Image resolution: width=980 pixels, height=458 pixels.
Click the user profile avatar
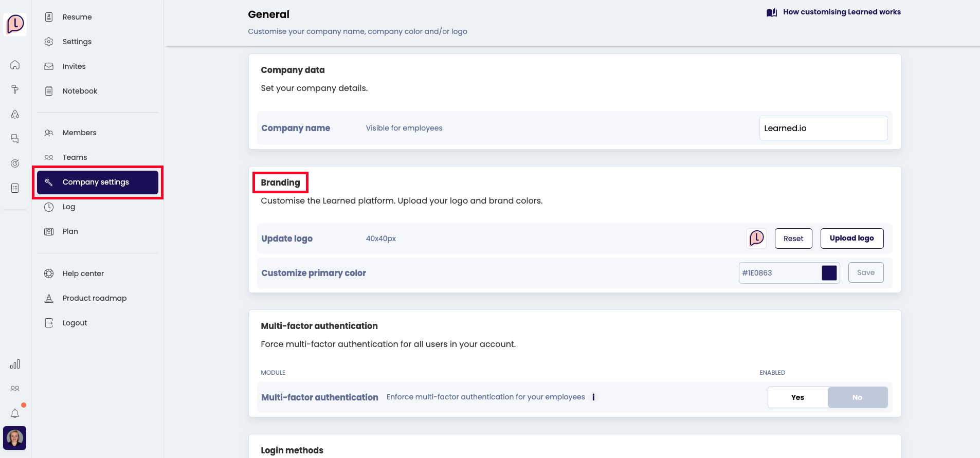pyautogui.click(x=15, y=438)
